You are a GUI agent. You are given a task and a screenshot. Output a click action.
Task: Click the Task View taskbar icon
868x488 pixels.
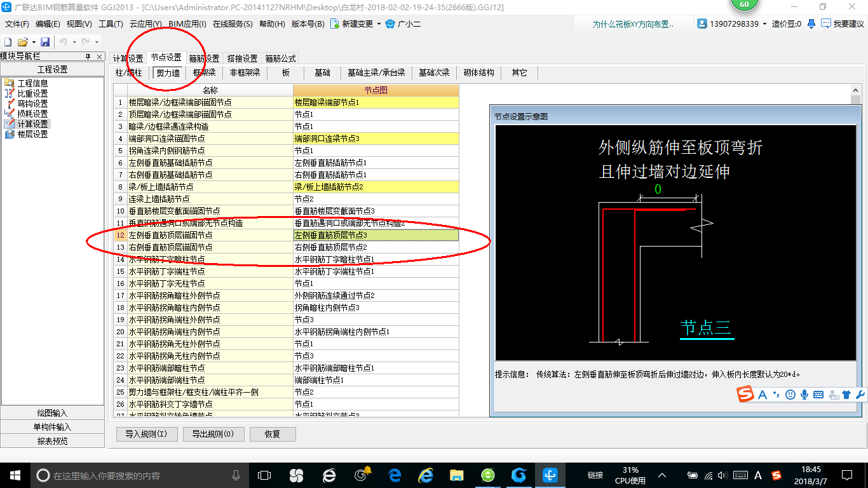(x=264, y=475)
